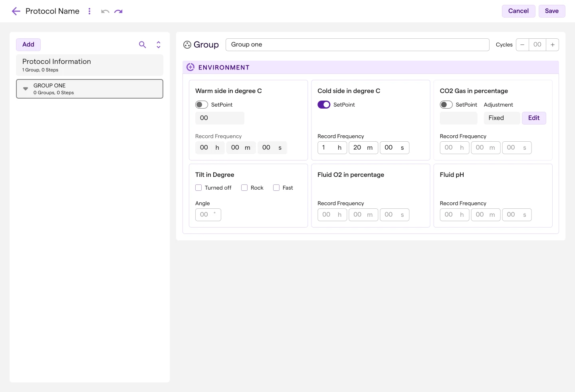Click Fluid pH record frequency seconds field
The width and height of the screenshot is (575, 392).
pyautogui.click(x=517, y=215)
